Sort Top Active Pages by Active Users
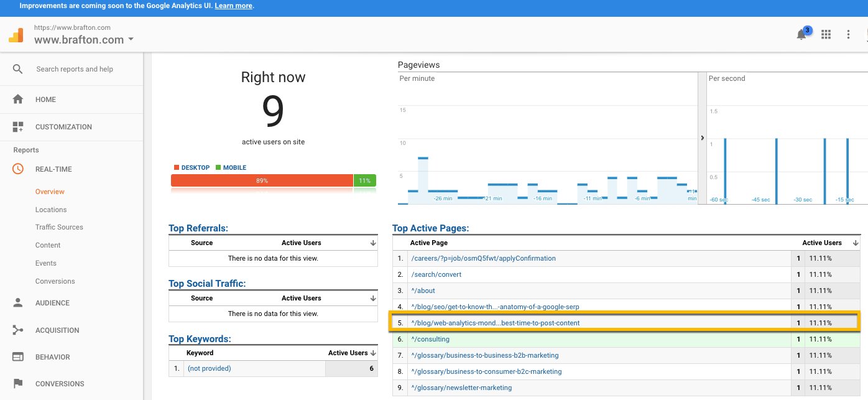 tap(856, 243)
